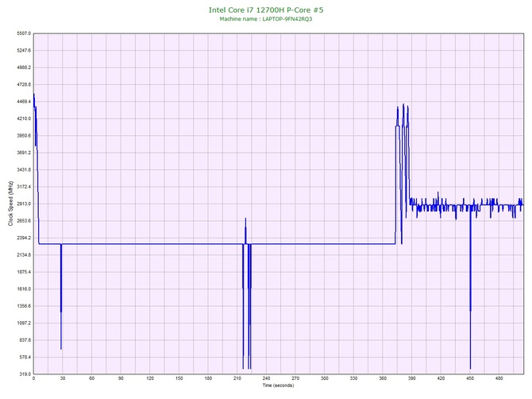Click the 4469.4 y-axis value
The image size is (532, 399).
[24, 102]
